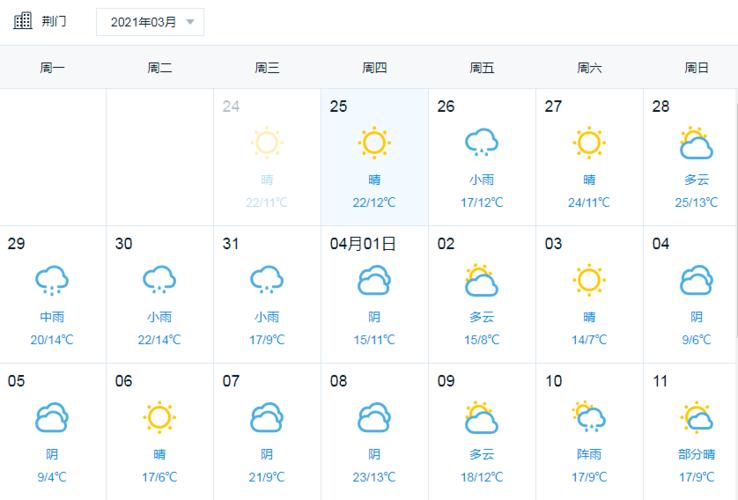The width and height of the screenshot is (738, 500).
Task: Click the temperature 15/8℃ on day 02
Action: click(x=481, y=340)
